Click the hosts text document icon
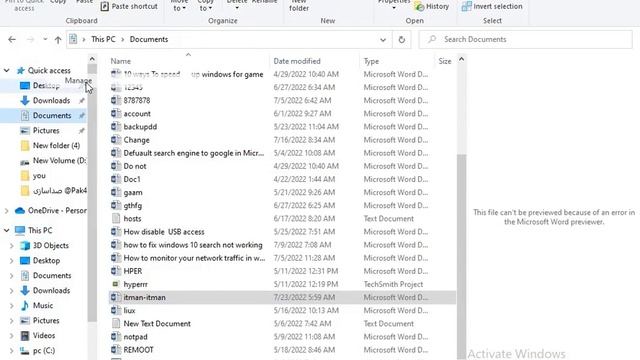The width and height of the screenshot is (640, 360). (116, 219)
